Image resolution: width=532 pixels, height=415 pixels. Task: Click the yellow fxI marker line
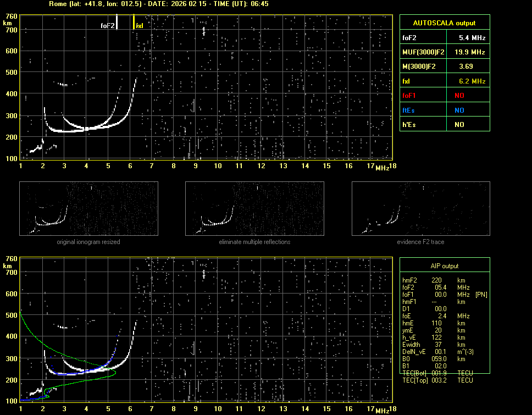tap(134, 22)
